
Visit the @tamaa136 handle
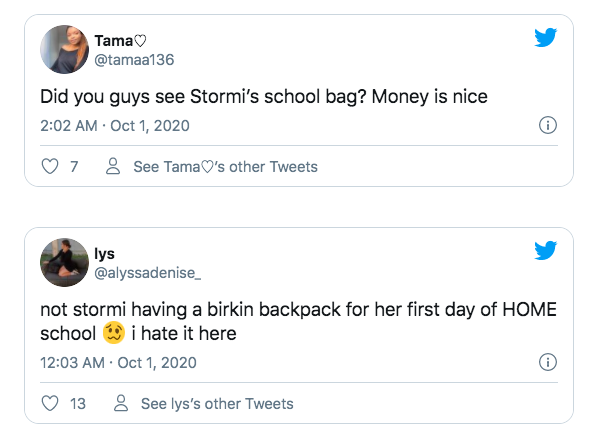pos(134,59)
